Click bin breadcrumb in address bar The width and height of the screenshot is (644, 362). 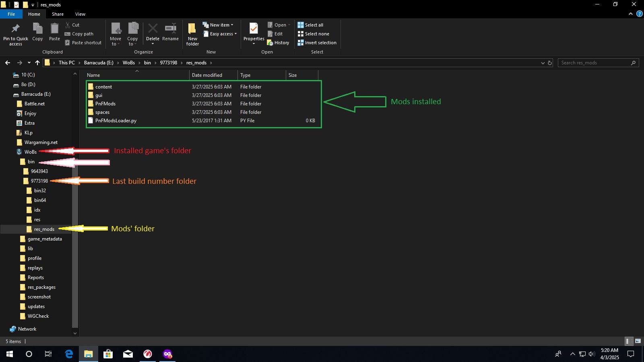[x=147, y=63]
